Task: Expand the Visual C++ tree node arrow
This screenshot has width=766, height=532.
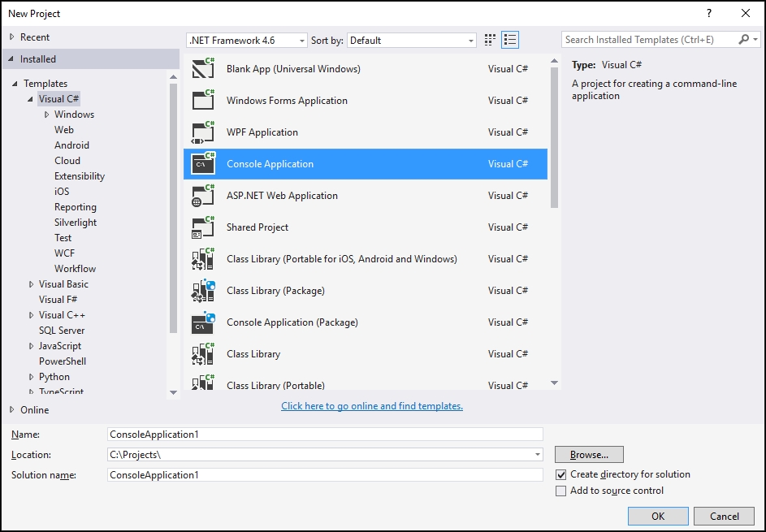Action: coord(31,315)
